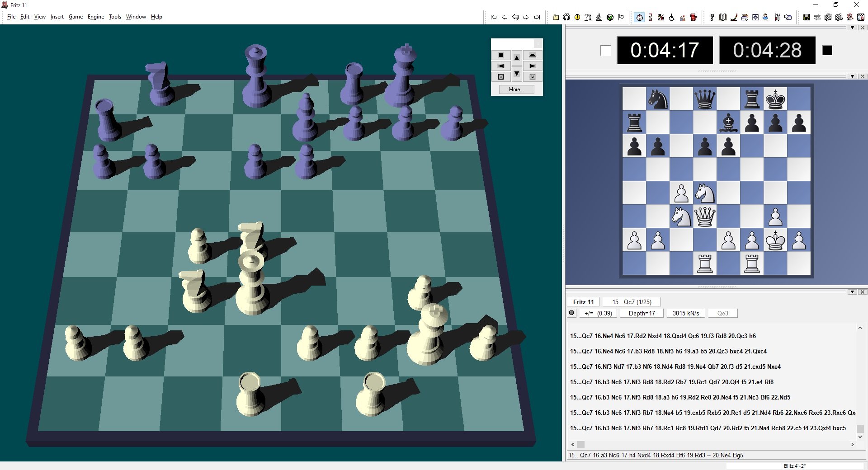This screenshot has width=868, height=470.
Task: Click the floppy disk save game icon
Action: 807,17
